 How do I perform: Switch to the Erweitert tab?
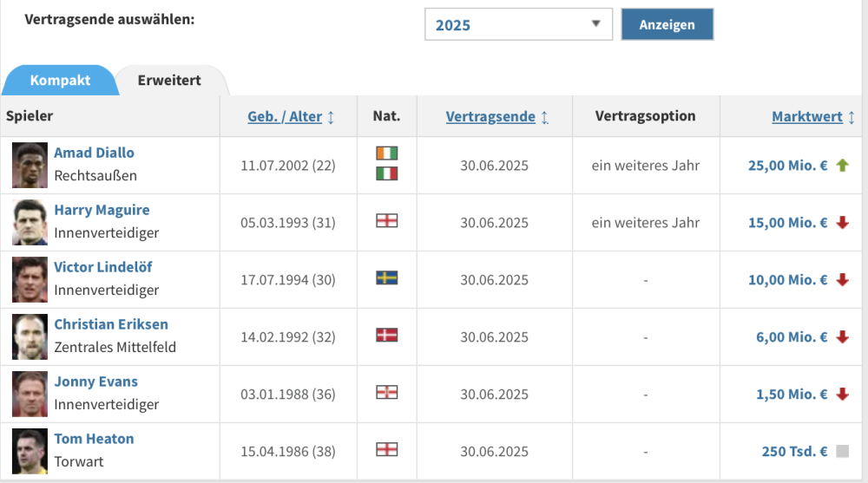tap(169, 81)
